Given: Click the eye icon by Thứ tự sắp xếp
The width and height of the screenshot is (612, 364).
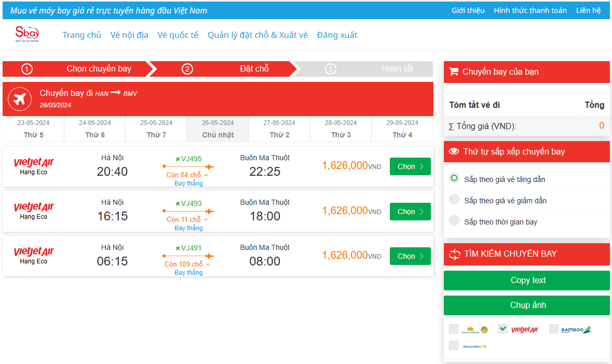Looking at the screenshot, I should click(454, 151).
